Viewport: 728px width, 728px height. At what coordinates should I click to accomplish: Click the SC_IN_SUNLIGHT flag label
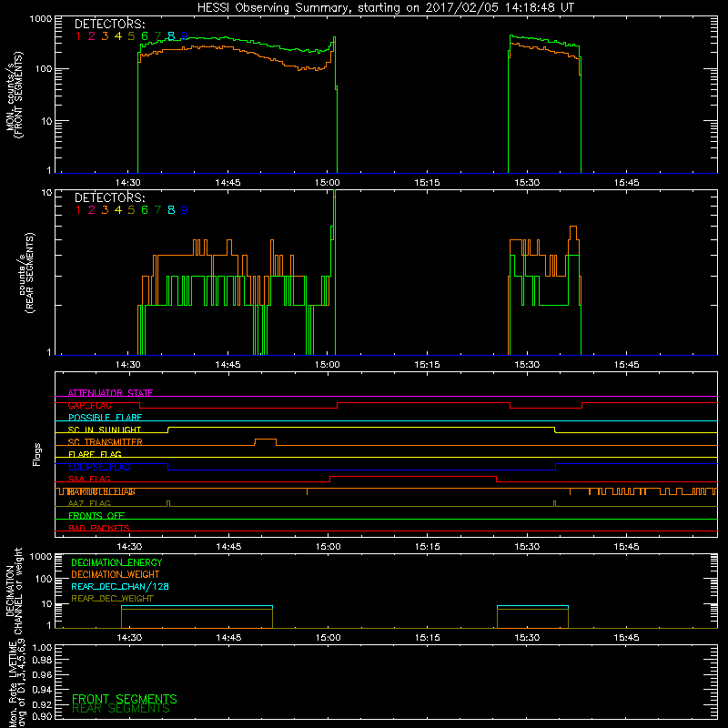pyautogui.click(x=105, y=430)
